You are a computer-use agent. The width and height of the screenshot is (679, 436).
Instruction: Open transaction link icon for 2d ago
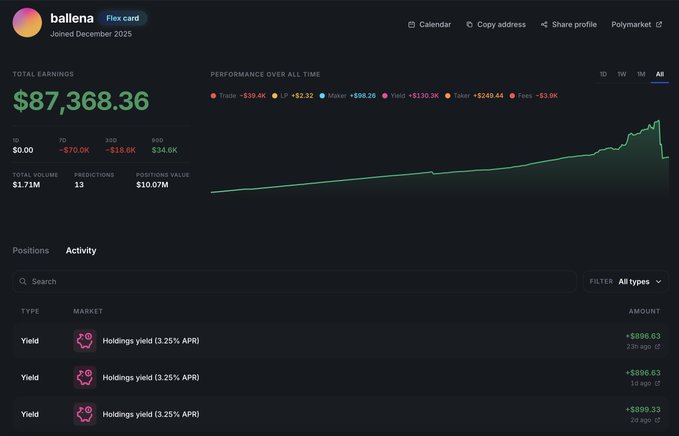click(x=658, y=420)
